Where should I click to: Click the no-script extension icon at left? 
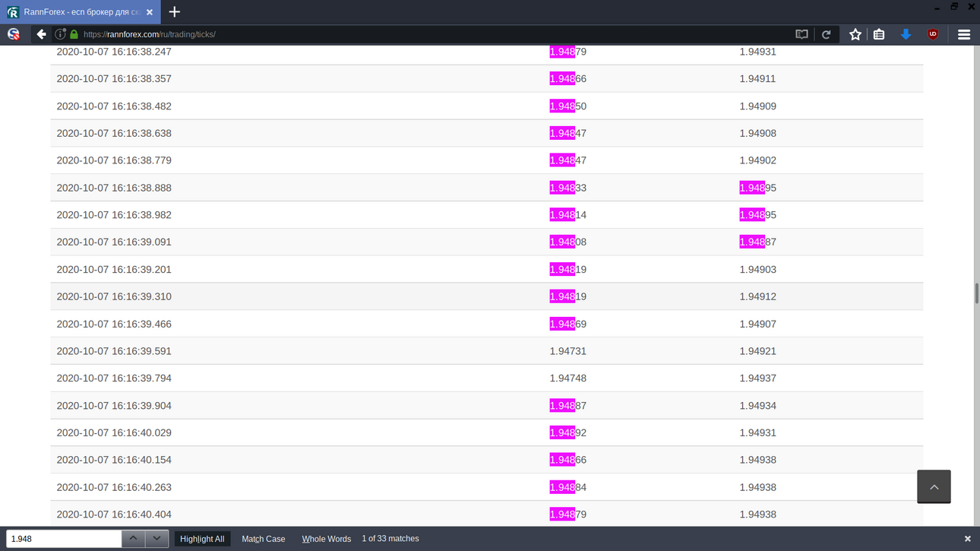click(14, 34)
